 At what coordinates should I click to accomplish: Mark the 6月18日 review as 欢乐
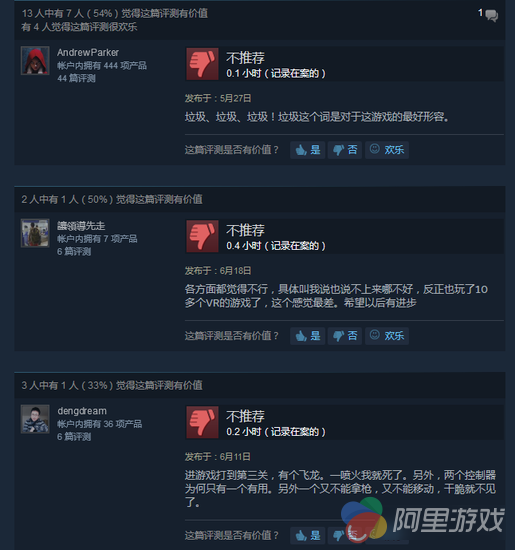point(387,336)
